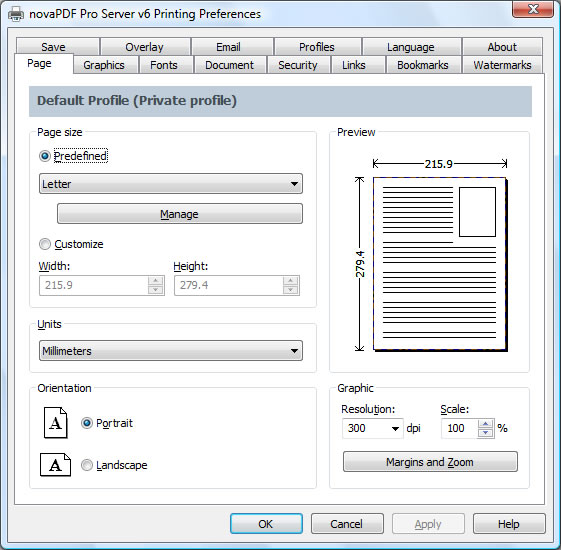Screen dimensions: 561x550
Task: Open the 300 dpi resolution dropdown
Action: (373, 428)
